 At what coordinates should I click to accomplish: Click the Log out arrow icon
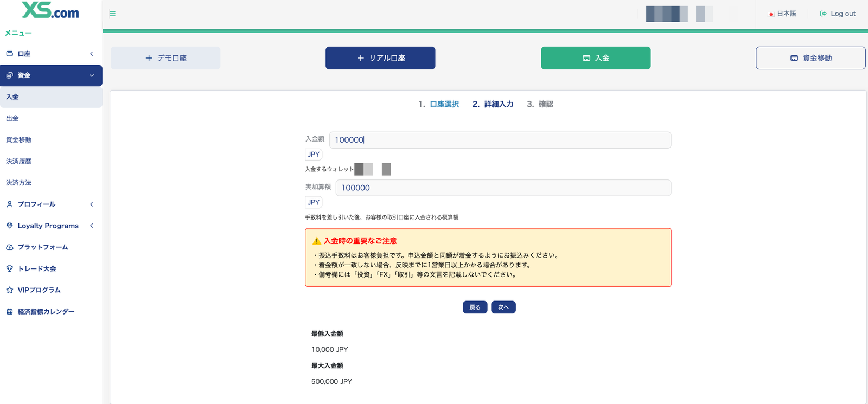824,14
